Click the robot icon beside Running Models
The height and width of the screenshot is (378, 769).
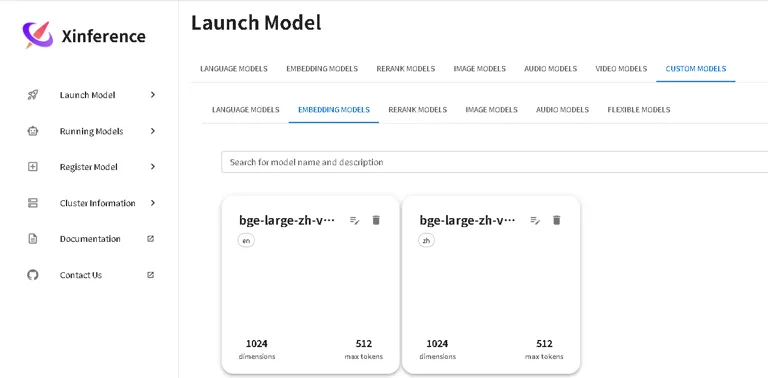tap(33, 131)
